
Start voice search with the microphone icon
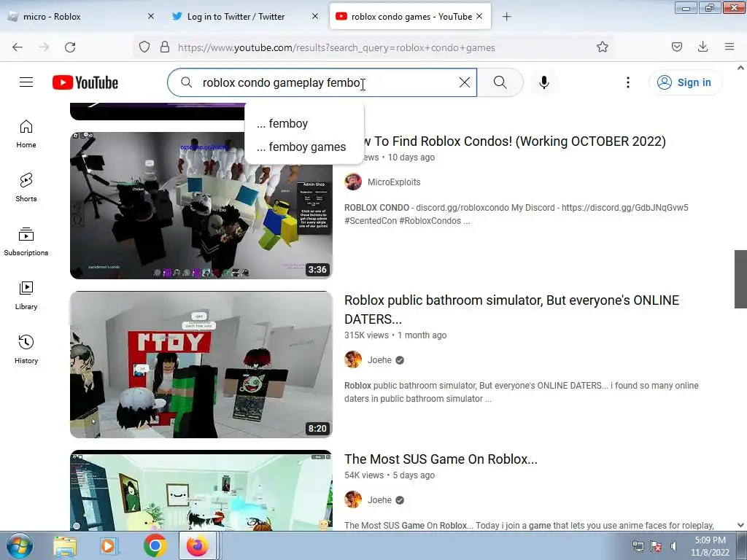(x=544, y=82)
